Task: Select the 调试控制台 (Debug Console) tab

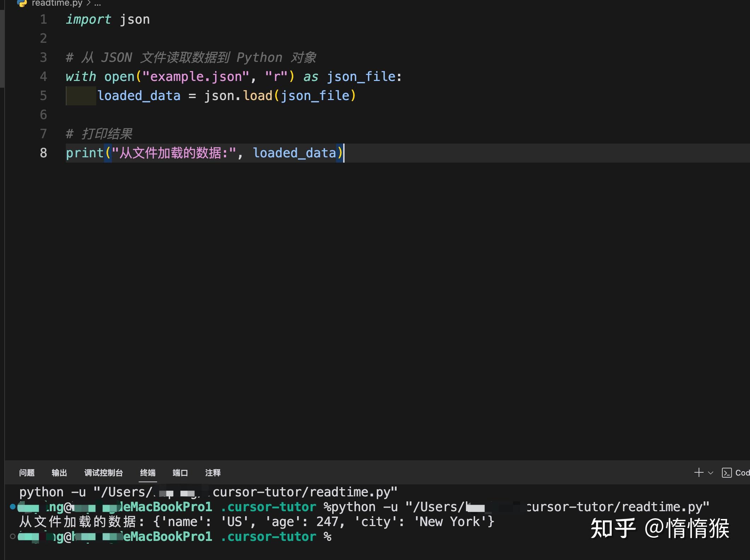Action: coord(103,473)
